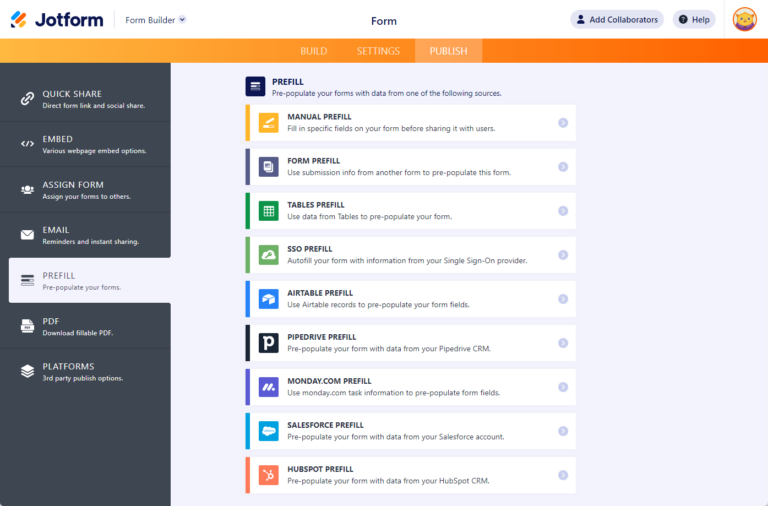Open the user avatar profile menu
Screen dimensions: 768x506
click(744, 19)
